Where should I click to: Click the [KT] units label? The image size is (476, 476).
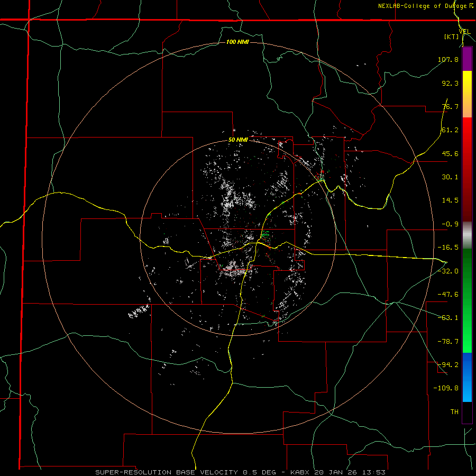[452, 36]
